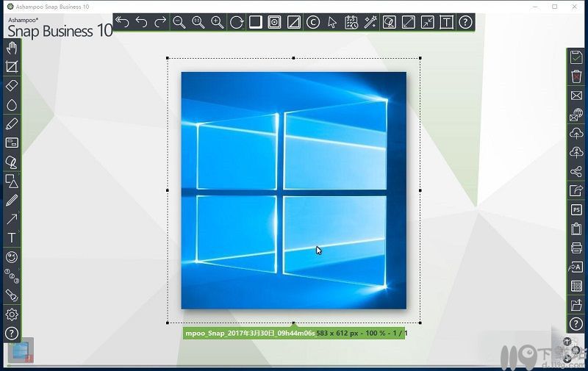Viewport: 588px width, 371px height.
Task: Click the arrow-to-letter-A OCR icon
Action: (576, 267)
